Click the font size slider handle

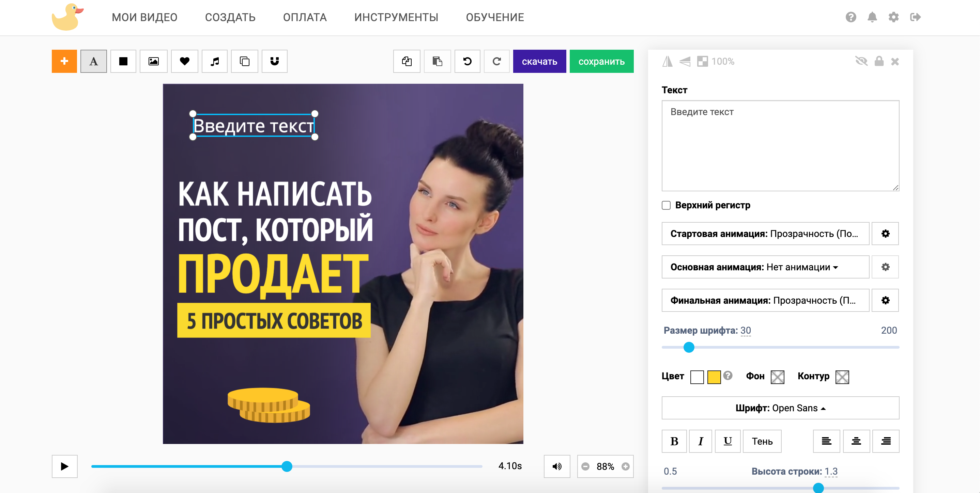(x=689, y=347)
